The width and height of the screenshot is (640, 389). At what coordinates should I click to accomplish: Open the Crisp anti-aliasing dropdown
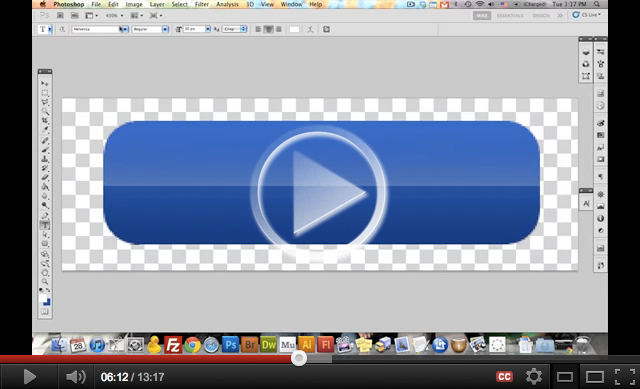(234, 29)
